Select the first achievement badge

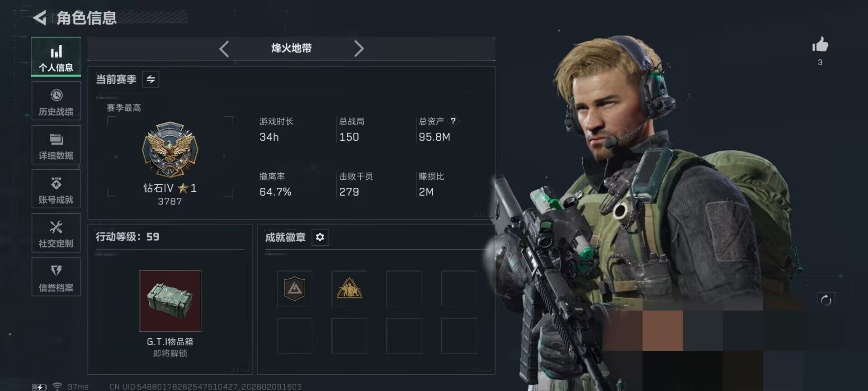tap(294, 289)
